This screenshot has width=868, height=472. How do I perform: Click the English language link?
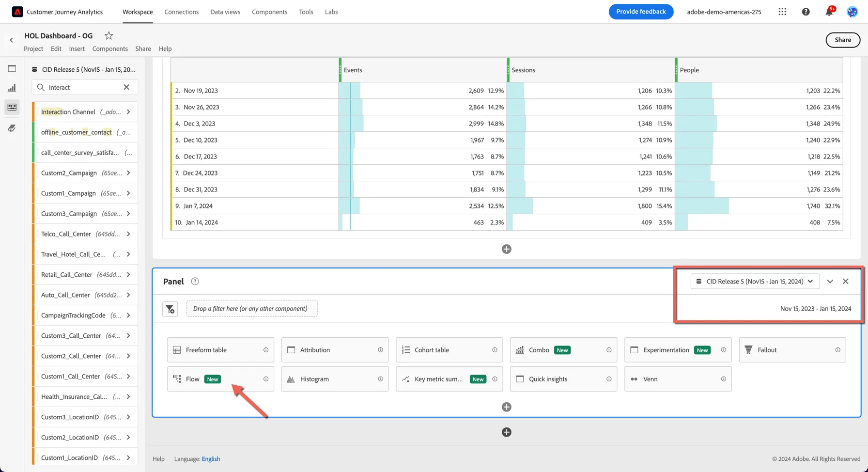[211, 459]
